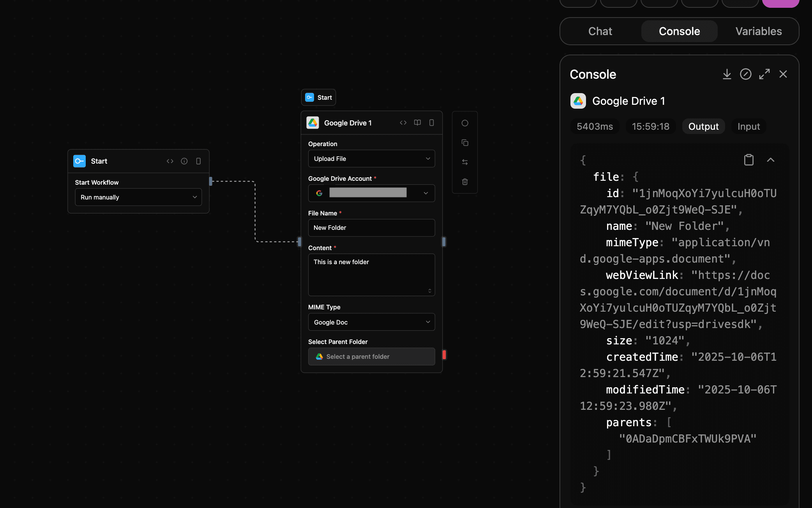The height and width of the screenshot is (508, 812).
Task: Download the console output via download icon
Action: 727,74
